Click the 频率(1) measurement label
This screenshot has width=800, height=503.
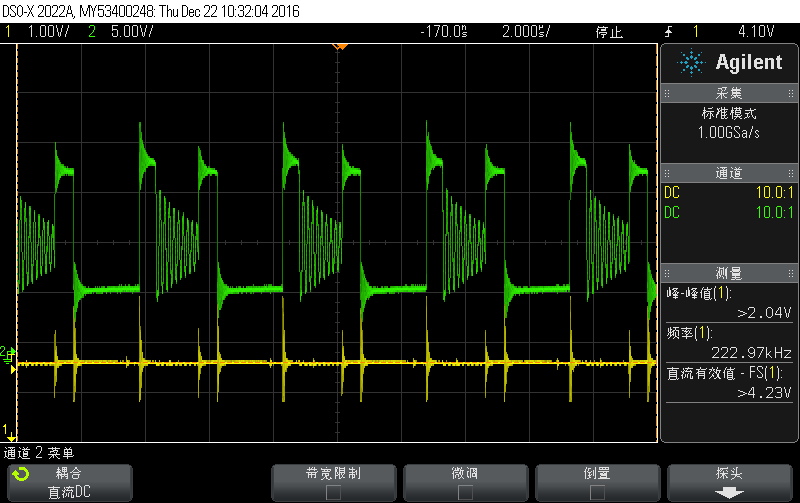(689, 333)
